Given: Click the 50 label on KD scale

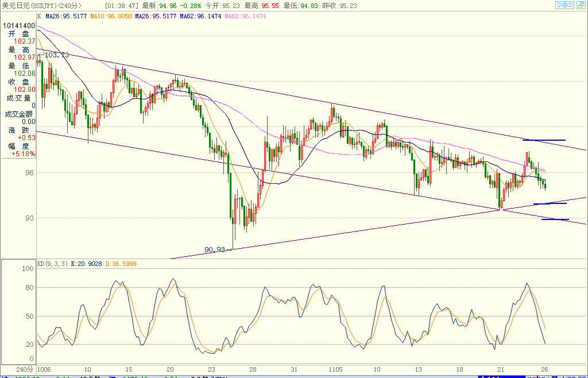Looking at the screenshot, I should 30,317.
